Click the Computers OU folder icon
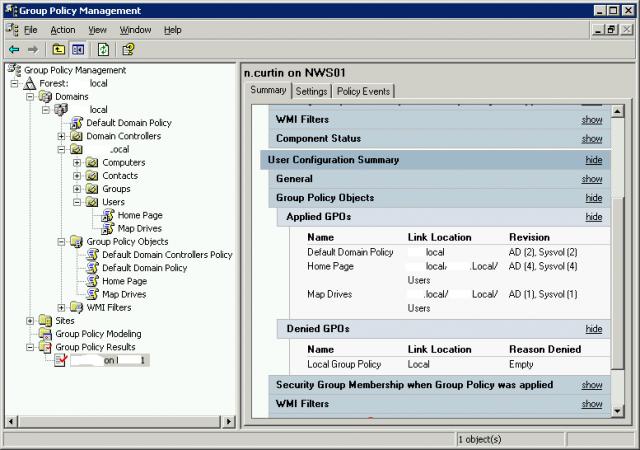Viewport: 640px width, 450px height. (92, 163)
